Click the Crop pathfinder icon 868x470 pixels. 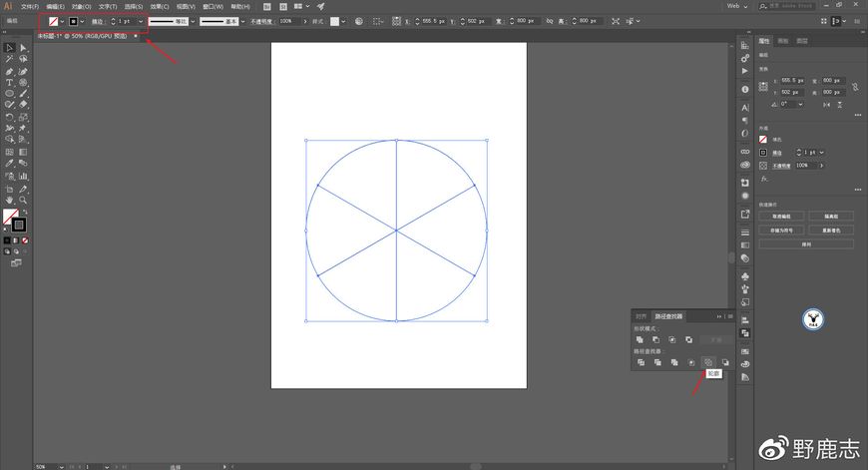point(690,362)
